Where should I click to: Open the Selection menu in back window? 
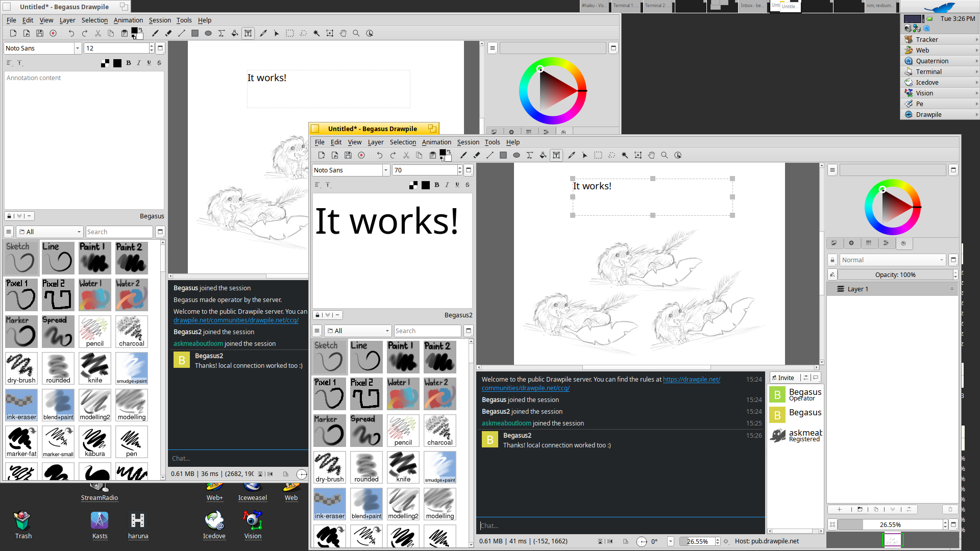pos(94,20)
